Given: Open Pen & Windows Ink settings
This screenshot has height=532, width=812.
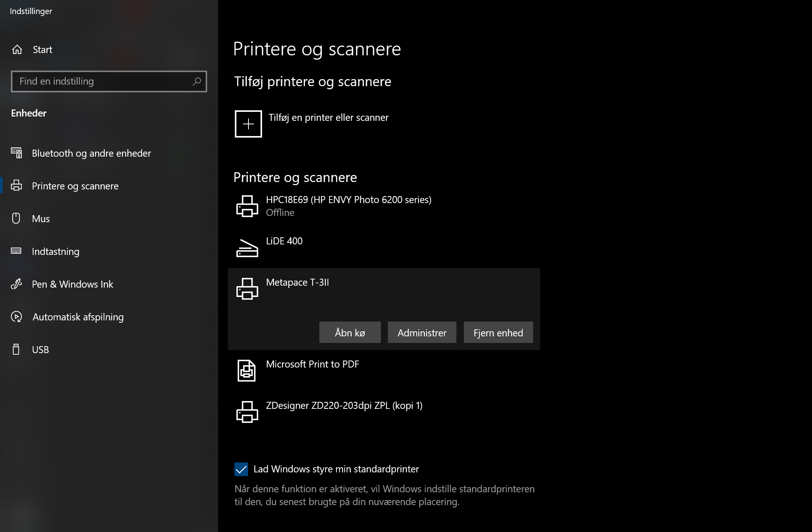Looking at the screenshot, I should [109, 284].
